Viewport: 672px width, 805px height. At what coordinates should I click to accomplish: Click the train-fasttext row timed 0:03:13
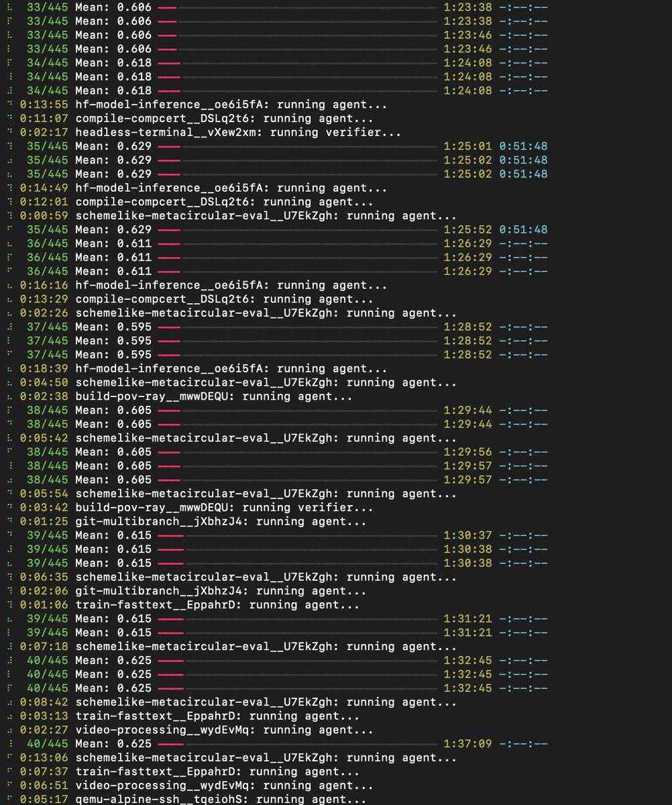[183, 716]
